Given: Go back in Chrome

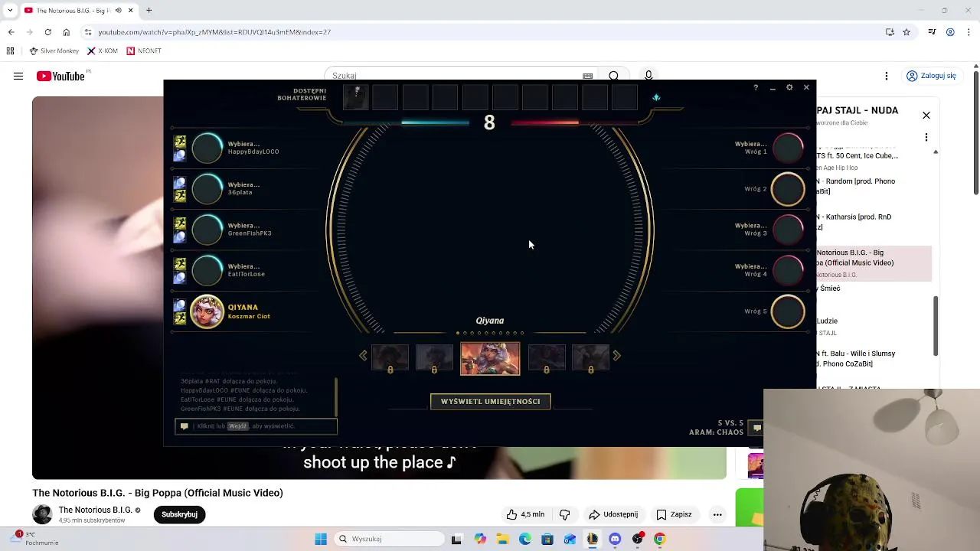Looking at the screenshot, I should tap(11, 32).
